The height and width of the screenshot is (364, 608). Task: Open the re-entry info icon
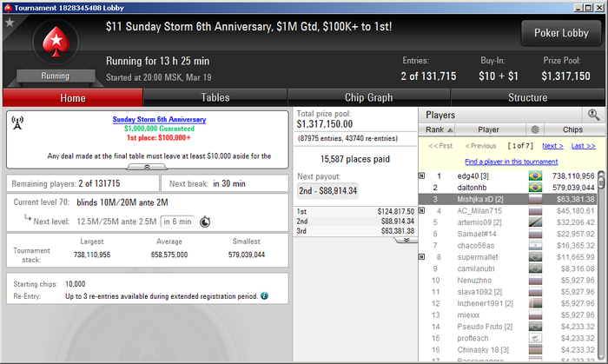(x=264, y=295)
